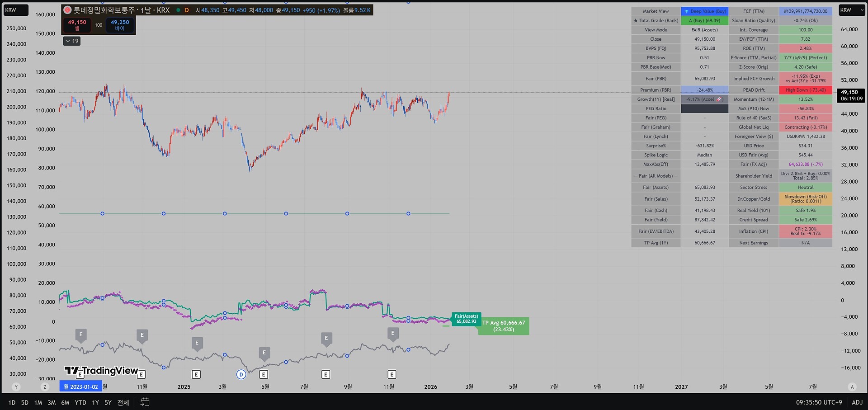
Task: Click the E earnings marker beside the D marker
Action: [x=264, y=374]
